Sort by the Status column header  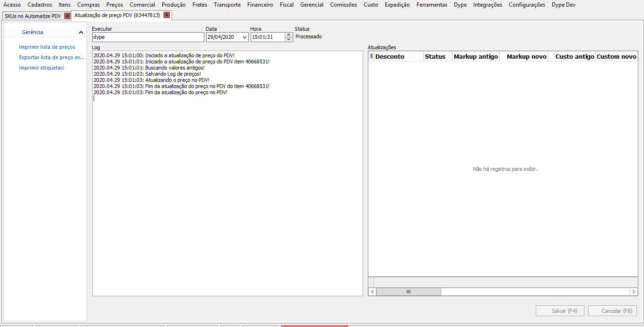[x=438, y=56]
